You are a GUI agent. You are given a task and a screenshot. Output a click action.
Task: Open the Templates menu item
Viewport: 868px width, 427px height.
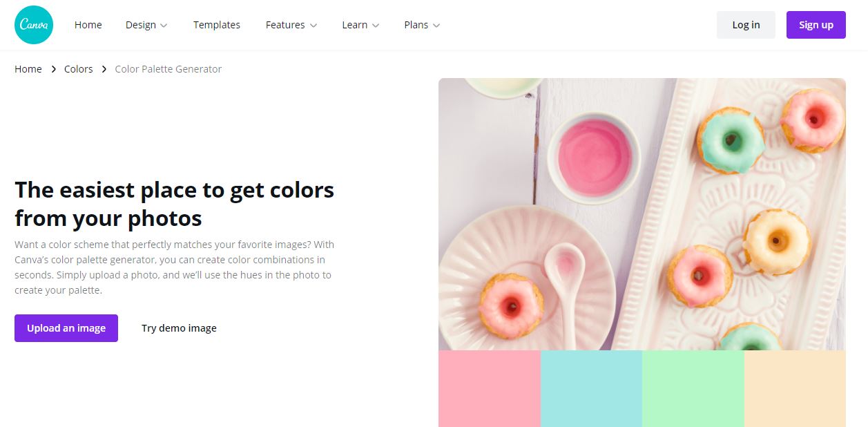pyautogui.click(x=217, y=25)
